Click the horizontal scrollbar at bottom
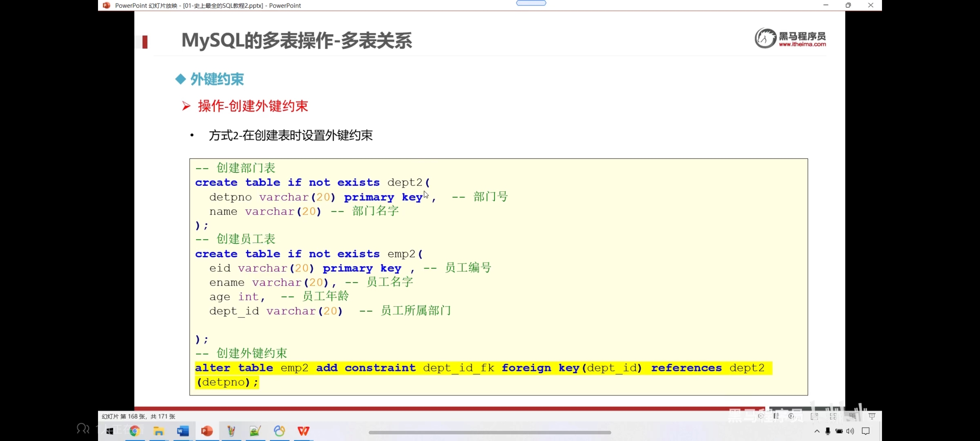This screenshot has width=980, height=441. click(490, 433)
